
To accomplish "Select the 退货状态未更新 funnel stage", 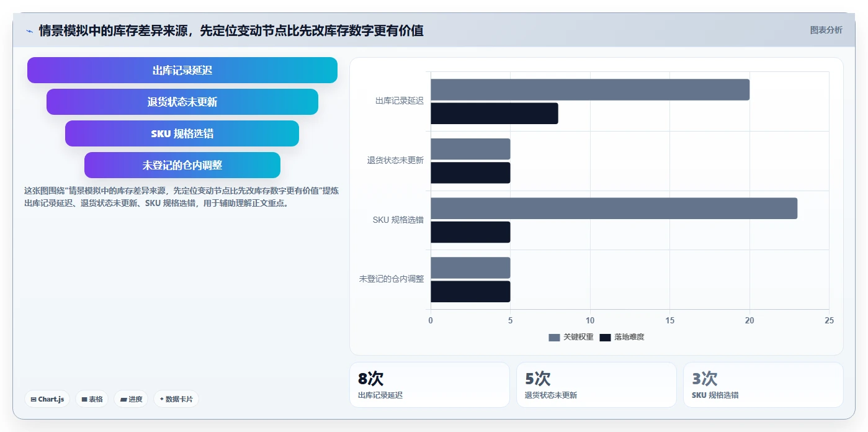I will coord(182,102).
